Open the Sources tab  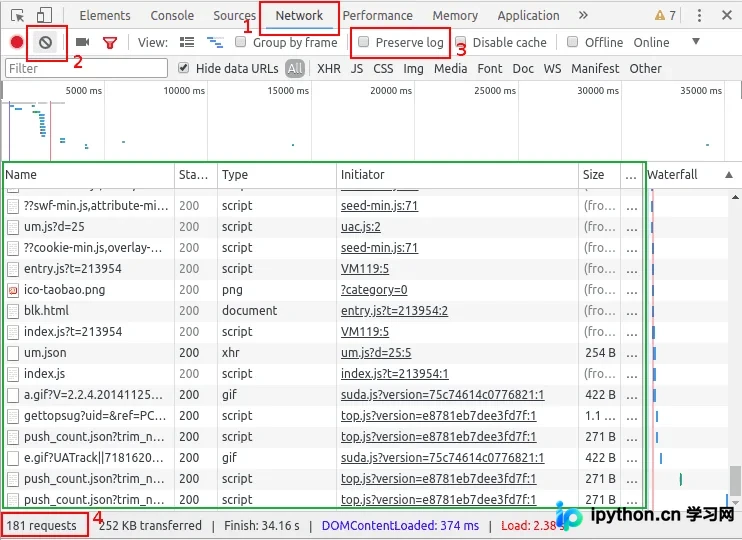[234, 16]
